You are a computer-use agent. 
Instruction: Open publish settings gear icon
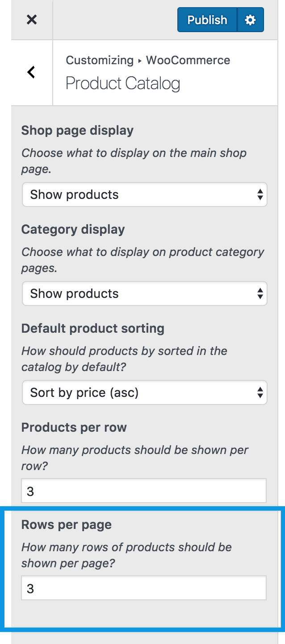point(250,20)
